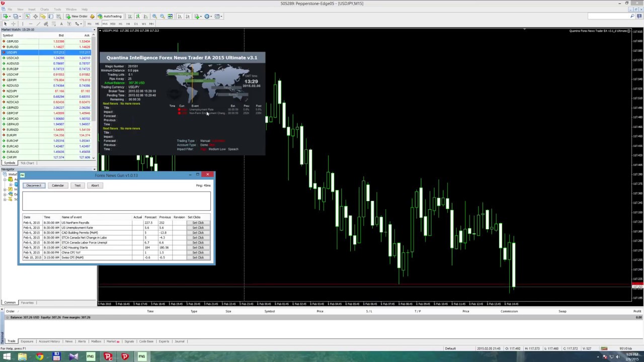Click Disconnect in Forex News Gun
The image size is (644, 362).
(x=34, y=186)
